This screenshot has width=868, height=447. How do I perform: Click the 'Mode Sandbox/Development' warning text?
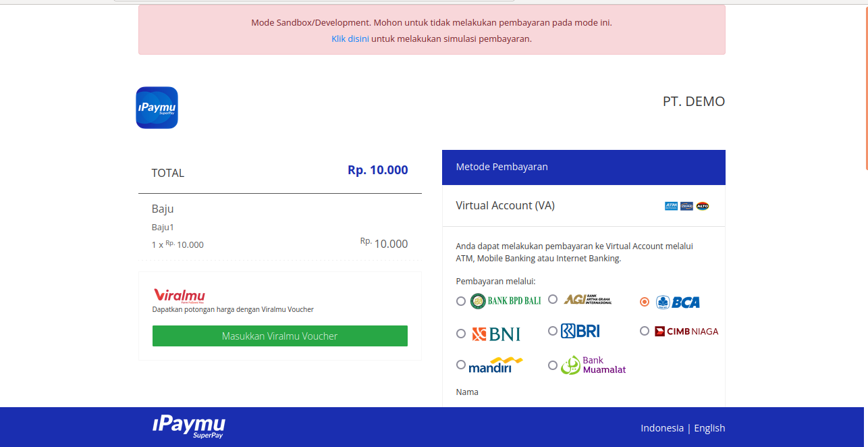tap(432, 23)
